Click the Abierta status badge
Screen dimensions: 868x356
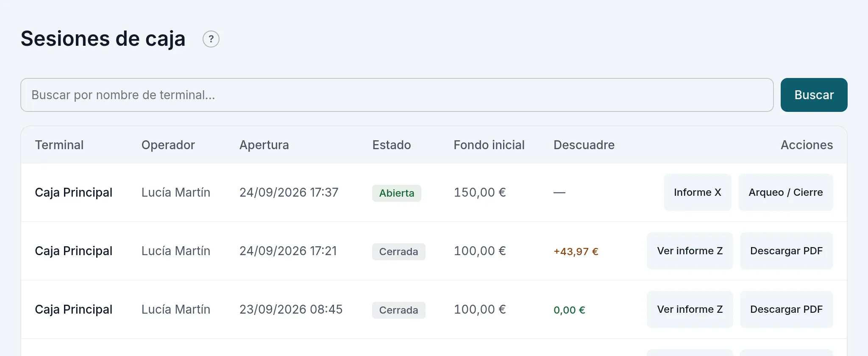tap(397, 193)
